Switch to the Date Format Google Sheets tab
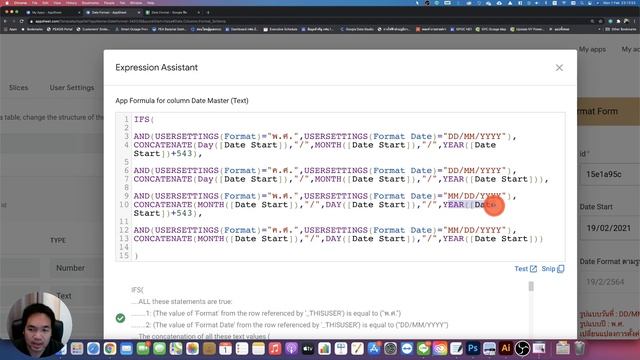Viewport: 640px width, 360px height. [x=171, y=12]
